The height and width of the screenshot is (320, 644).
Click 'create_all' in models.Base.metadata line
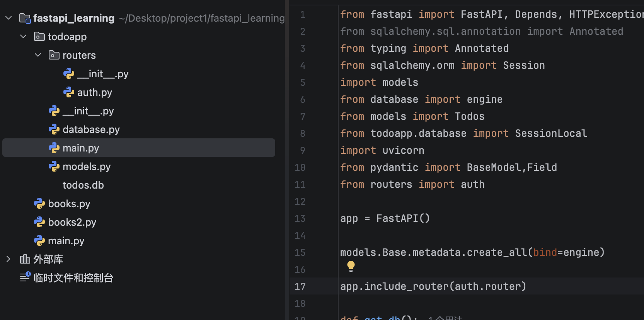(497, 252)
